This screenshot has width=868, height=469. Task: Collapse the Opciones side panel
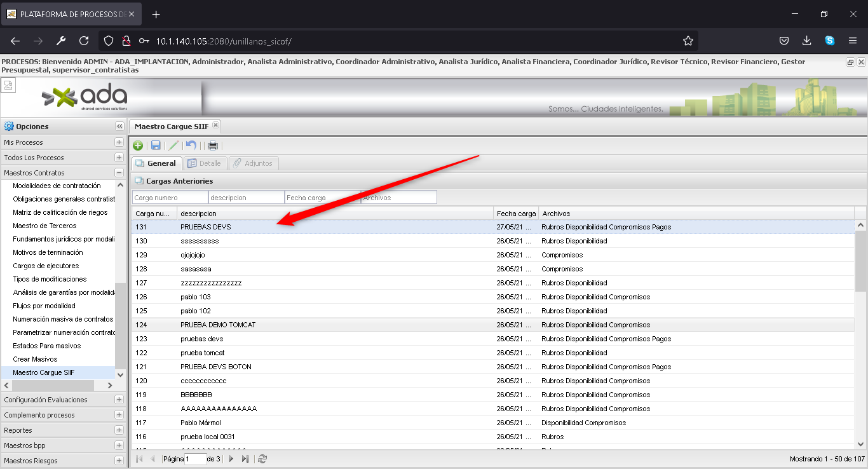(119, 126)
